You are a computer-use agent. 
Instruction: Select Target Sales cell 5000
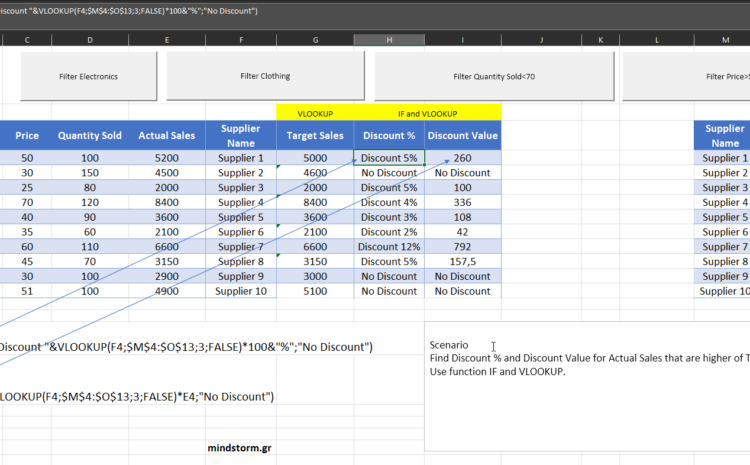click(x=315, y=158)
